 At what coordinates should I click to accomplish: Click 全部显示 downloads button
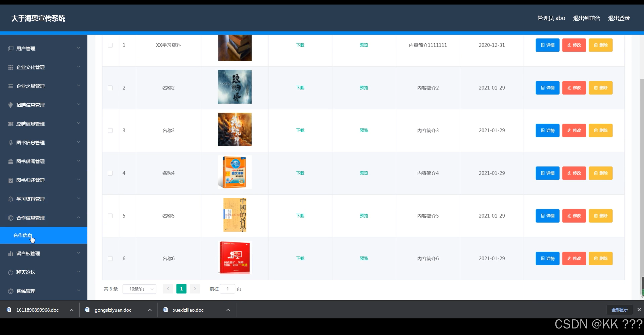click(620, 310)
